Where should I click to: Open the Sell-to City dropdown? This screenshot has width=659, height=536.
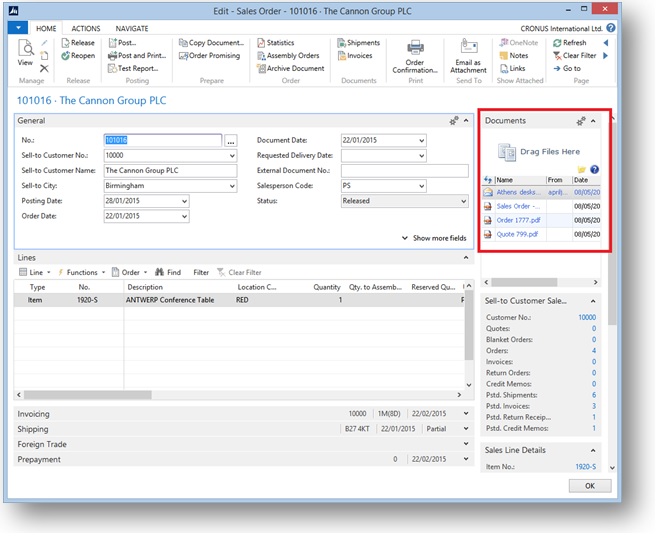point(232,186)
